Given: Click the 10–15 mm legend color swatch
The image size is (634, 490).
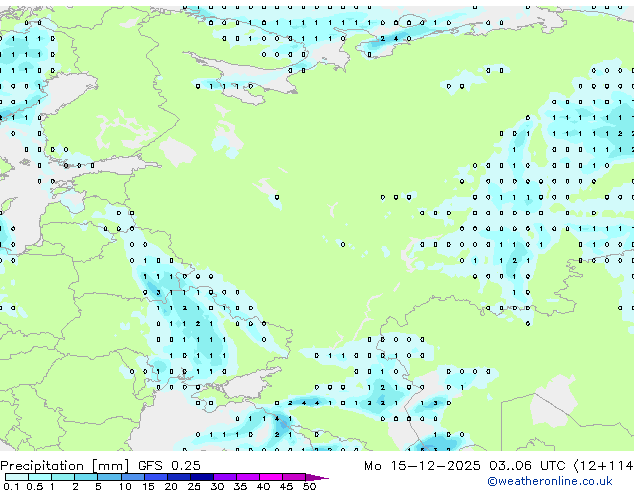Looking at the screenshot, I should point(133,477).
